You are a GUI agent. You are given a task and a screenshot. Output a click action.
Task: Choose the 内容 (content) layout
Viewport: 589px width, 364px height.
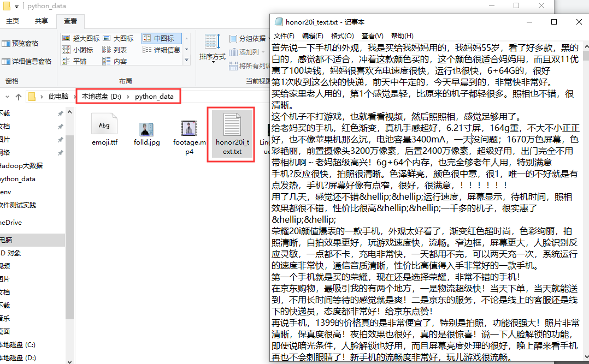pos(120,62)
